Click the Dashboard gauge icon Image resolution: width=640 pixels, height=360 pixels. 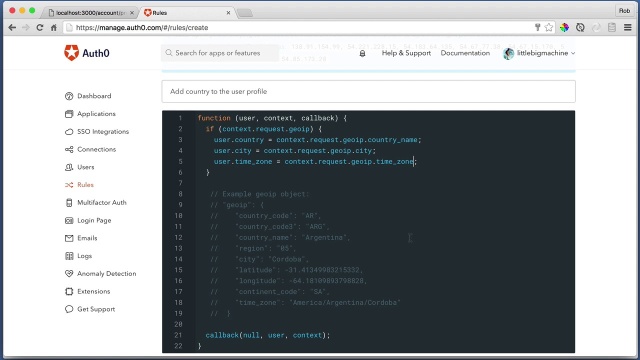(x=69, y=96)
